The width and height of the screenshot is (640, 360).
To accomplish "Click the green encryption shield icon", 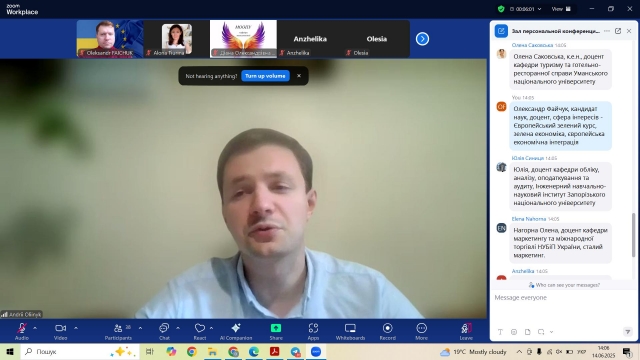I will click(501, 9).
